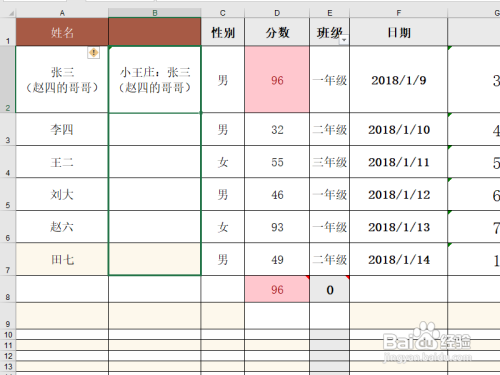This screenshot has height=375, width=500.
Task: Select column C header
Action: tap(223, 13)
